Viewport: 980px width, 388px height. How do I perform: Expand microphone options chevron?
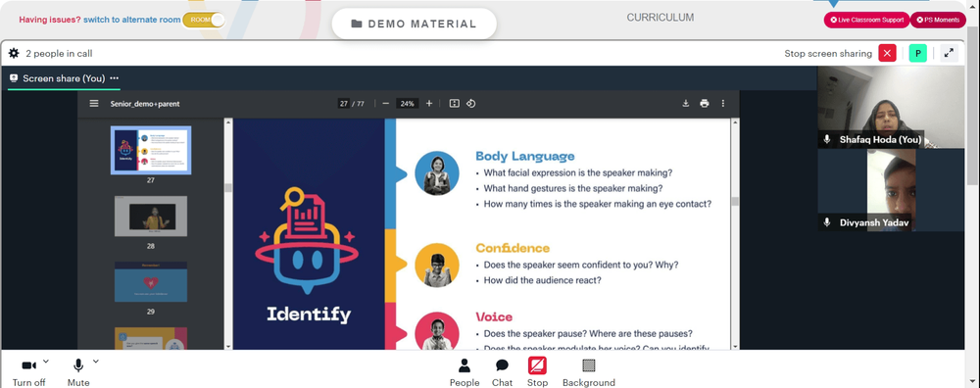(96, 362)
